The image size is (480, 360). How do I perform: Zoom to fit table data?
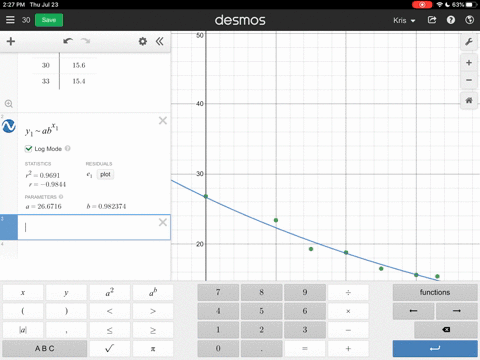click(9, 104)
